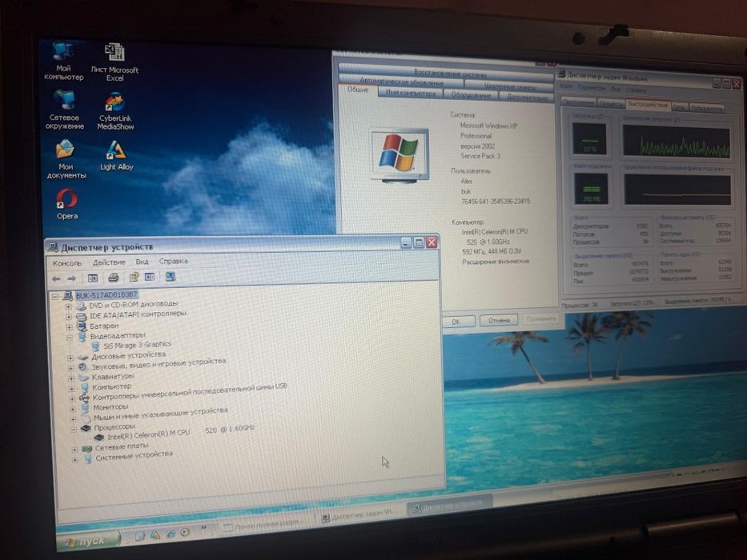Select the SiS Mirage 3 Graphics device icon
Viewport: 747px width, 560px height.
point(94,346)
